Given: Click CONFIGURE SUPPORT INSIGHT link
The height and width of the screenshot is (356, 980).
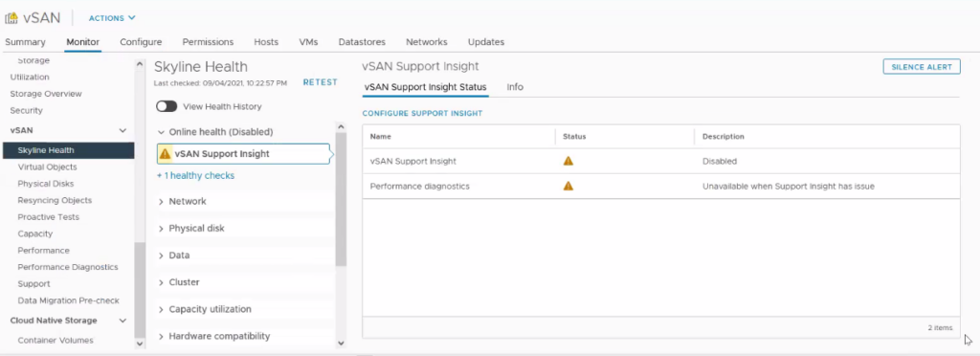Looking at the screenshot, I should (x=422, y=114).
